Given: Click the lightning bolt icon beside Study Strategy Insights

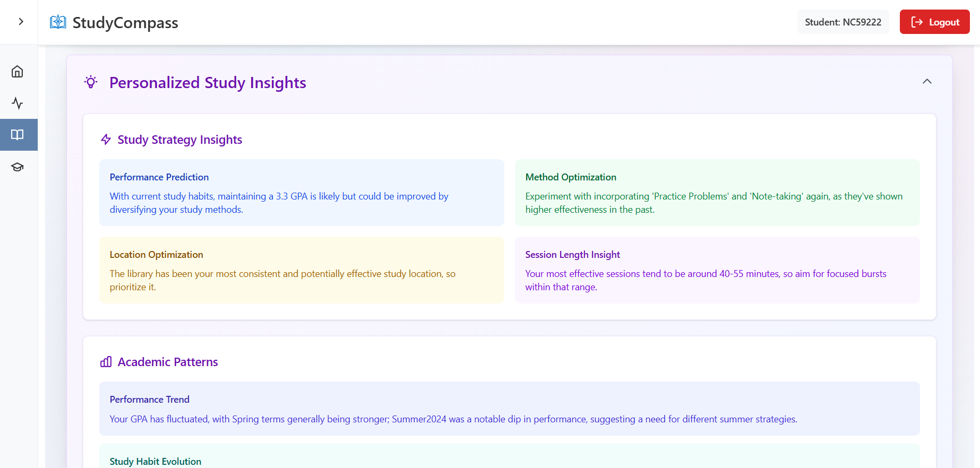Looking at the screenshot, I should pos(106,140).
